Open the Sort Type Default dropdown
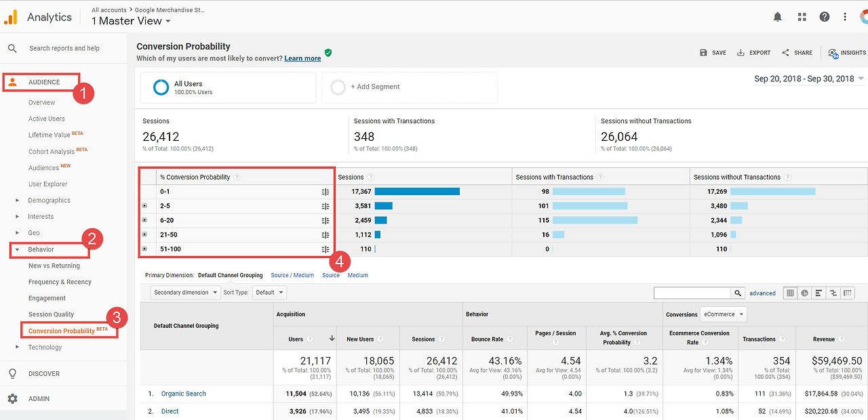Screen dimensions: 868x420 click(269, 293)
